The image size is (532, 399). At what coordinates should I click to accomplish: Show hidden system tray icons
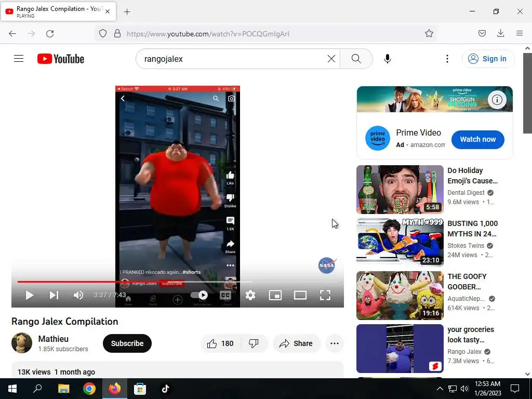[440, 389]
